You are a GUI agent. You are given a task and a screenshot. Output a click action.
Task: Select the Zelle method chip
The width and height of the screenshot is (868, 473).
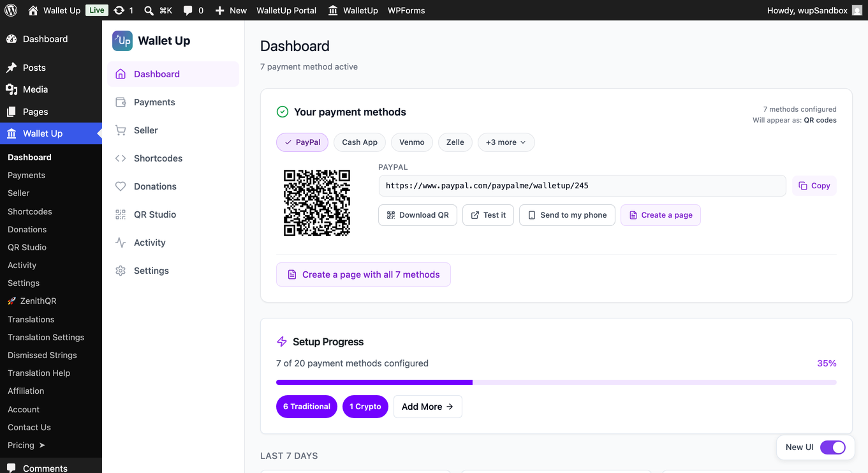coord(455,142)
